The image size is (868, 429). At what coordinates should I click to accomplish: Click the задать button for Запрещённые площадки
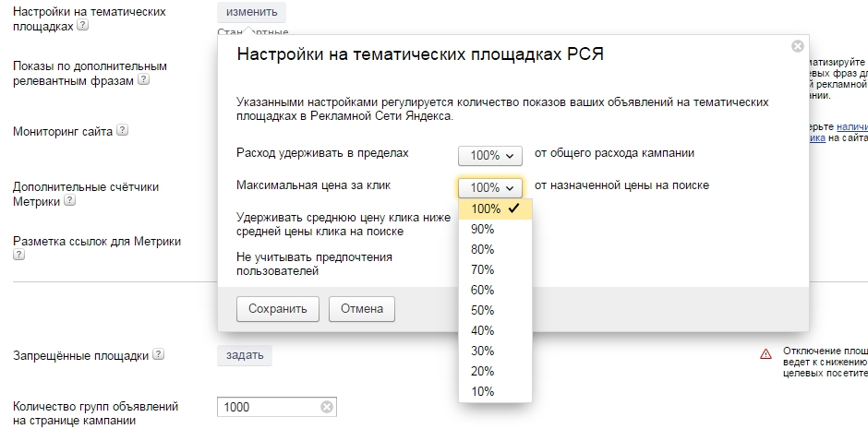coord(244,355)
